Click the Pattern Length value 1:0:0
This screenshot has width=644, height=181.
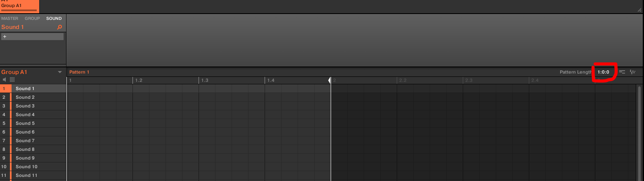point(603,72)
